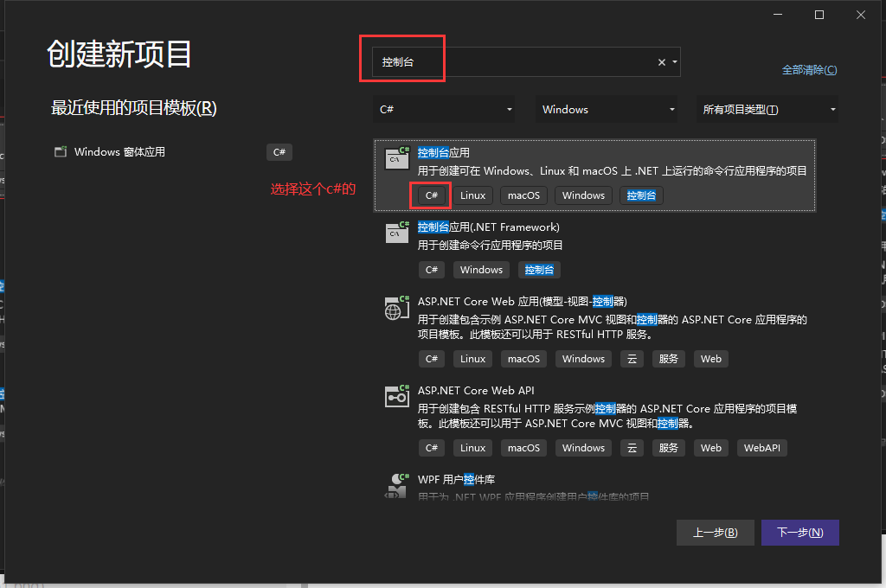Click the Windows 窗体应用 recent template icon

coord(61,152)
